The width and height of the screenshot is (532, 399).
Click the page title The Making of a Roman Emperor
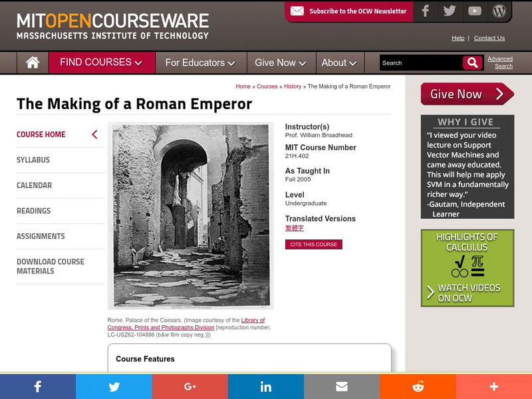coord(134,104)
